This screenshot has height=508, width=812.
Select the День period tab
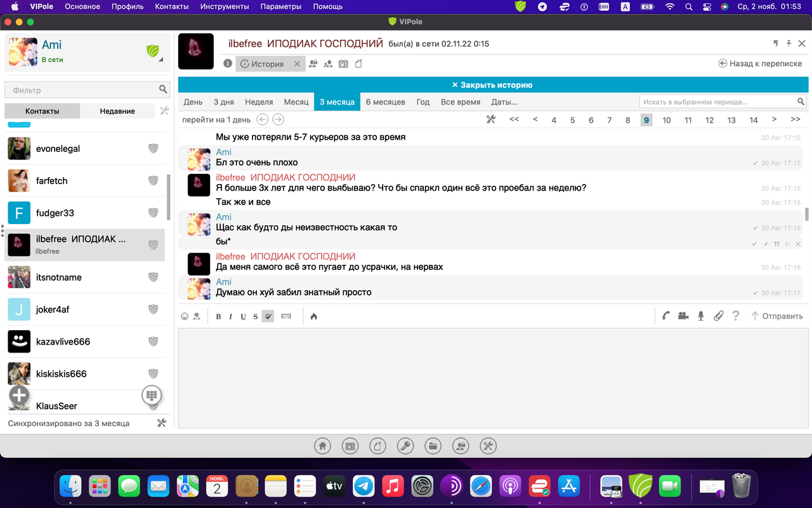click(193, 102)
